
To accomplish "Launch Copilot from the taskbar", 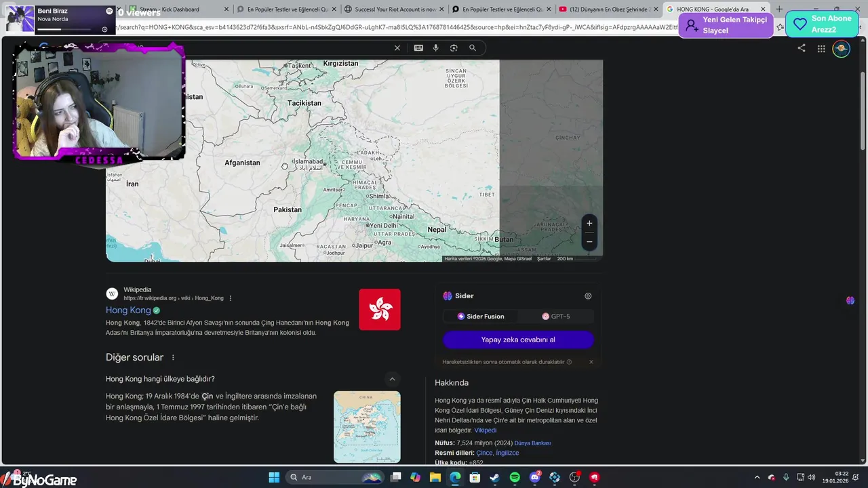I will pos(415,477).
